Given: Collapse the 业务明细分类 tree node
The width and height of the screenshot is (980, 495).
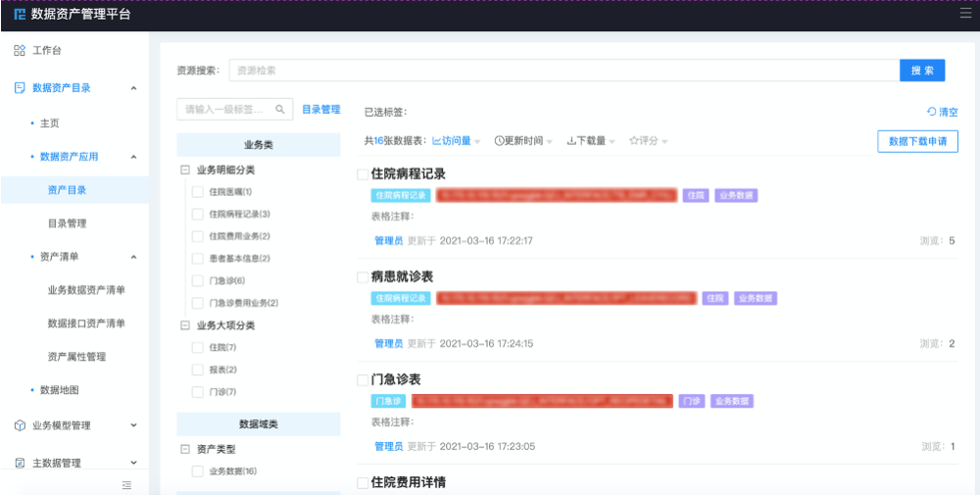Looking at the screenshot, I should (x=185, y=170).
